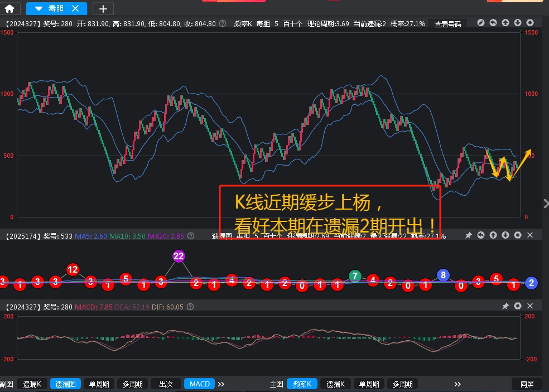
Task: Click the home icon tab
Action: 9,8
